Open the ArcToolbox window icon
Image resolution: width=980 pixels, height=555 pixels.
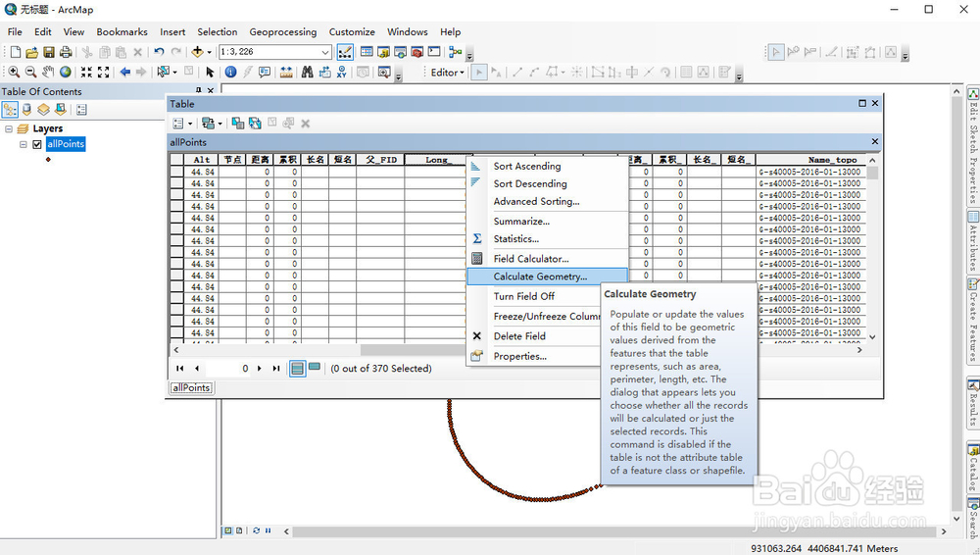(416, 52)
